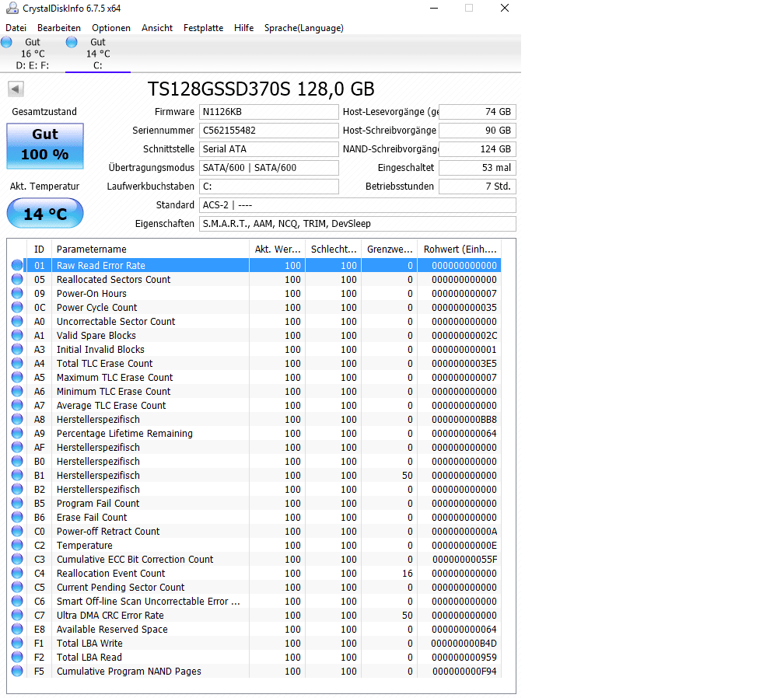Open the Optionen menu

[x=111, y=28]
